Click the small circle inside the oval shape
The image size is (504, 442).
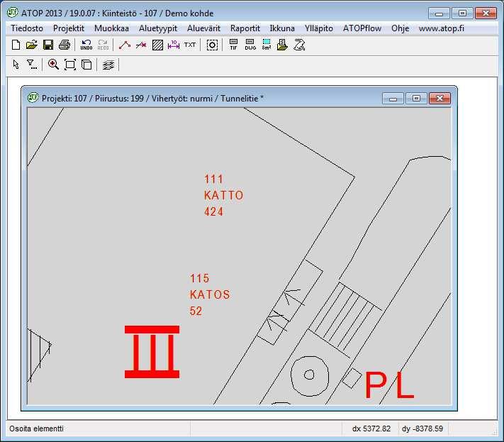pyautogui.click(x=309, y=375)
